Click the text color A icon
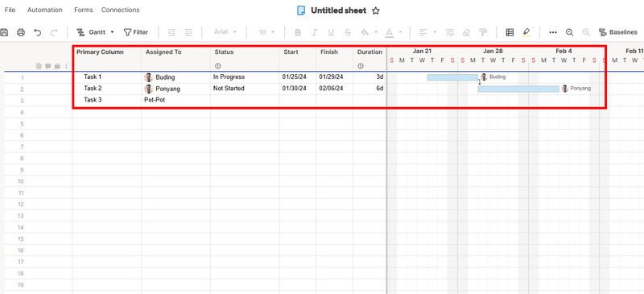This screenshot has height=294, width=644. [390, 32]
